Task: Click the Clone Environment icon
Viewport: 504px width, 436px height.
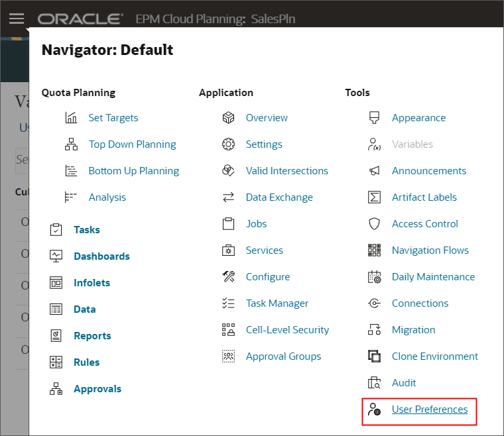Action: 375,356
